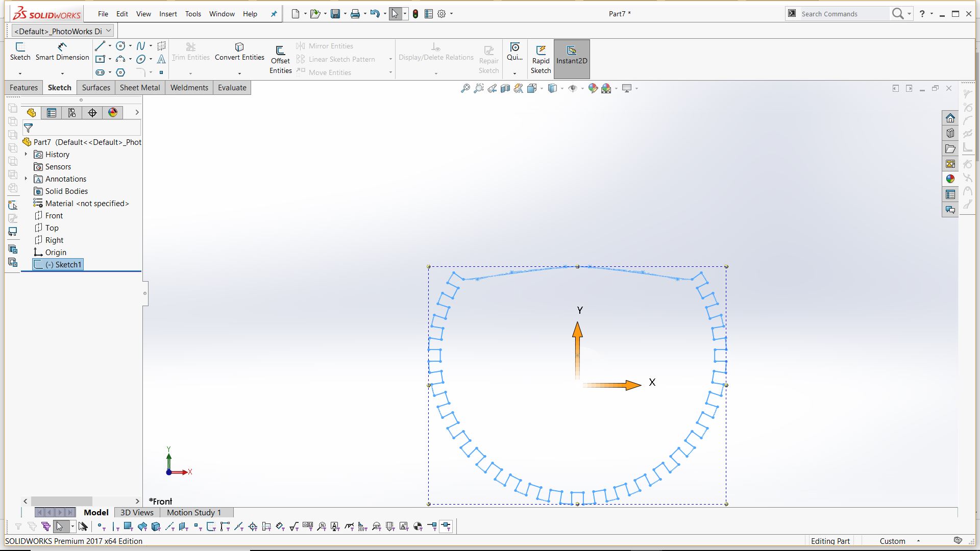The image size is (980, 551).
Task: Open the ConfigurationManager tab icon
Action: tap(72, 113)
